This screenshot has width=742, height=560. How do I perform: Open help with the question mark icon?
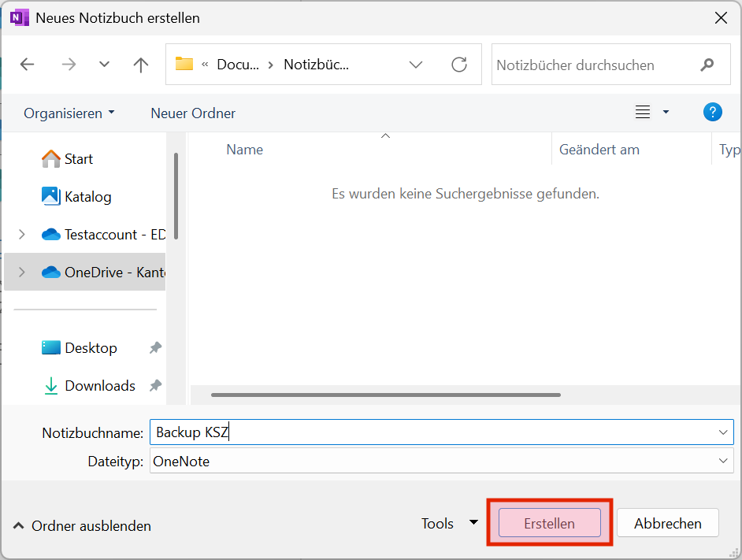tap(712, 112)
